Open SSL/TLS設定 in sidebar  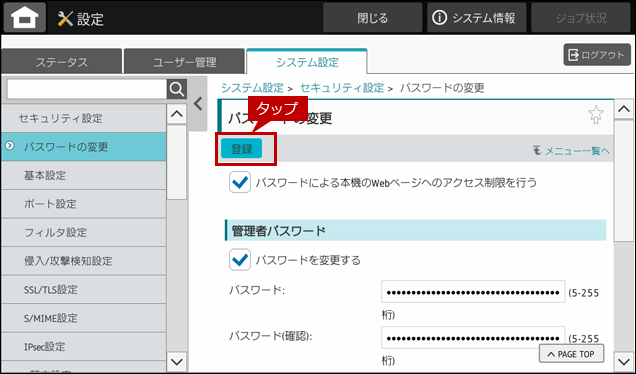84,290
